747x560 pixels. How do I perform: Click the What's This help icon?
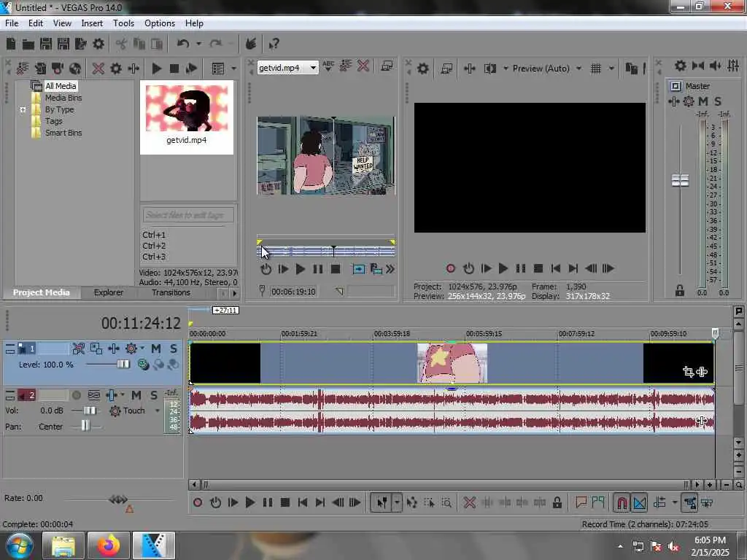pyautogui.click(x=274, y=44)
